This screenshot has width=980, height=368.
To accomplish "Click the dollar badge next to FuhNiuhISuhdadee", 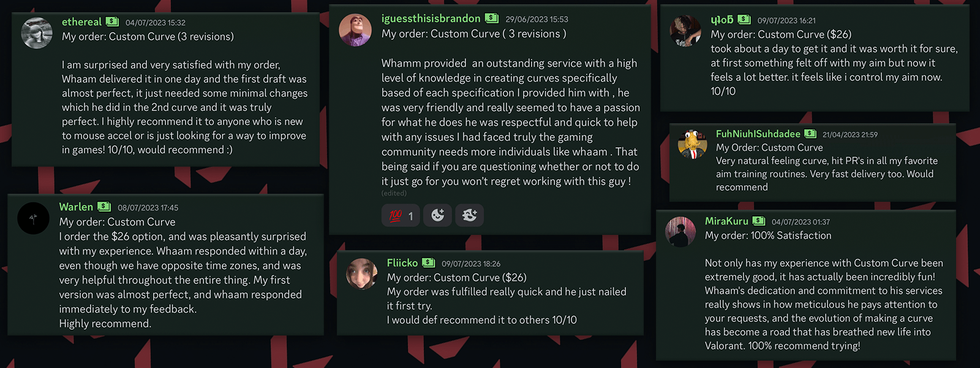I will tap(812, 133).
